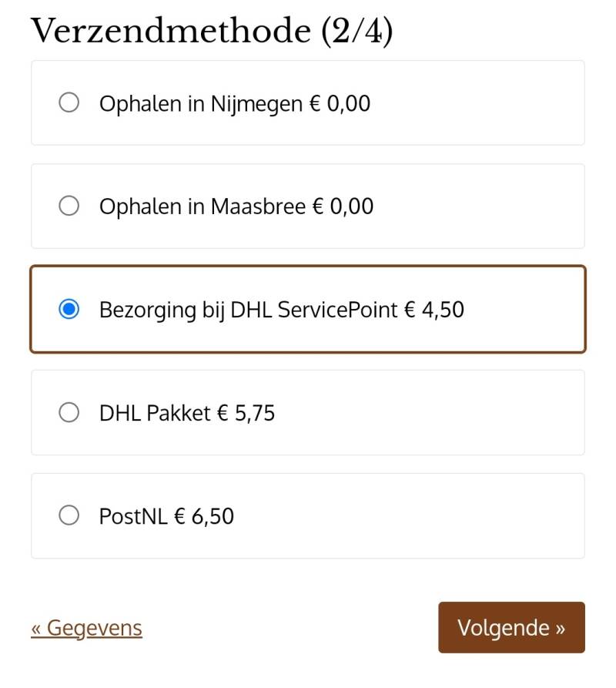616x688 pixels.
Task: Click empty right area of highlighted DHL ServicePoint card
Action: tap(524, 310)
